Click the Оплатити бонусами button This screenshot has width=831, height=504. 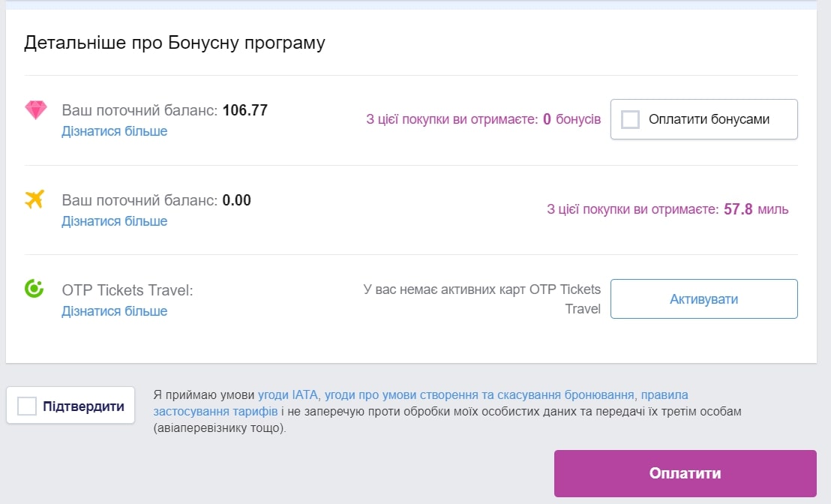703,119
